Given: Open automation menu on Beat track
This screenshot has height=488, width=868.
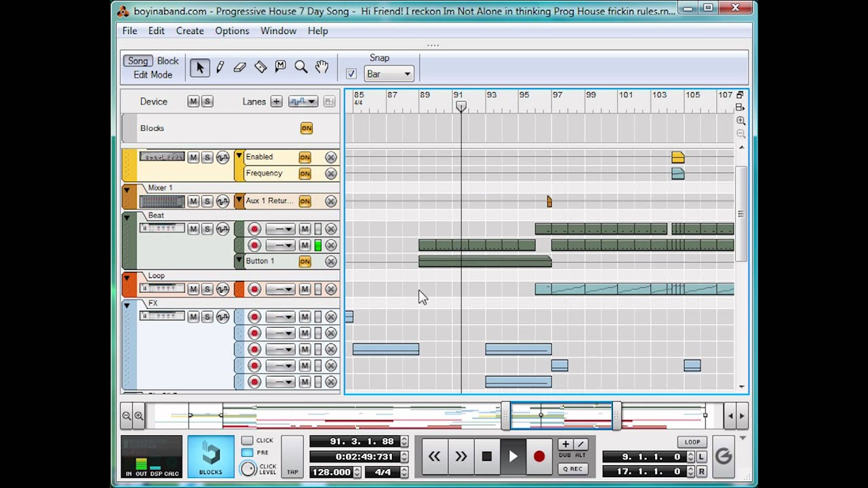Looking at the screenshot, I should [x=223, y=229].
